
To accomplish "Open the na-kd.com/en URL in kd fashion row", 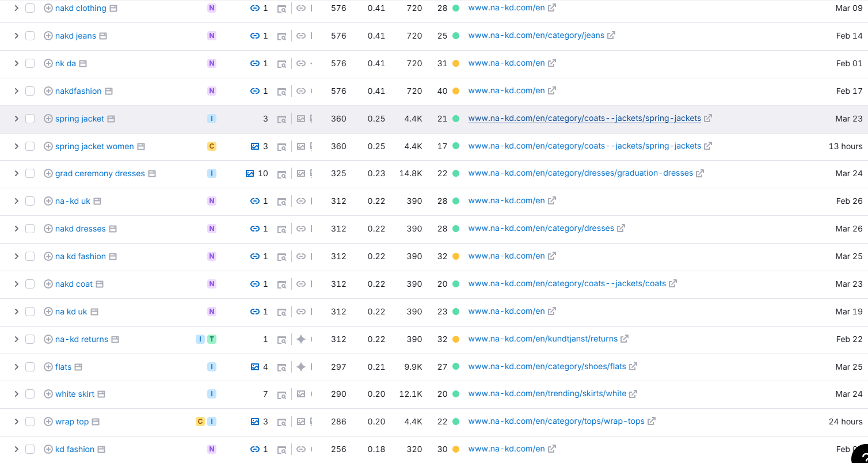I will 507,449.
